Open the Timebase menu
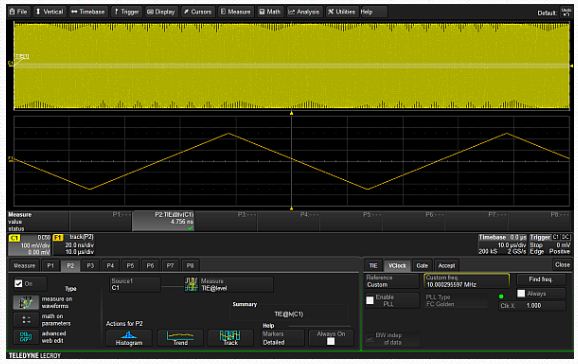The height and width of the screenshot is (364, 578). [x=88, y=12]
